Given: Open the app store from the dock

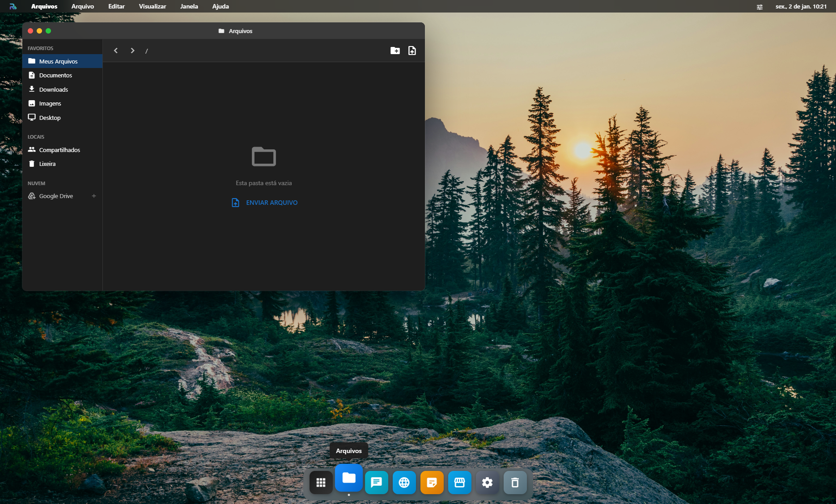Looking at the screenshot, I should pyautogui.click(x=459, y=482).
